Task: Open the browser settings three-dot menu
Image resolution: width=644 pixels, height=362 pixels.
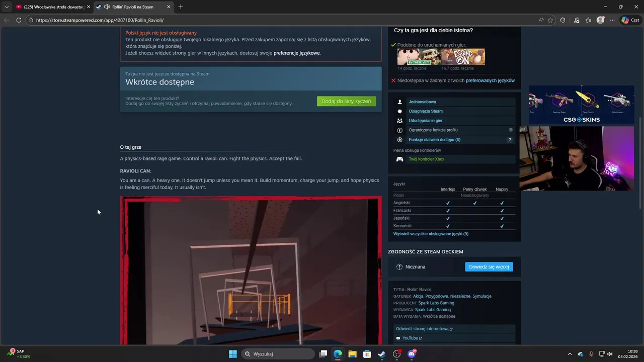Action: [x=612, y=20]
